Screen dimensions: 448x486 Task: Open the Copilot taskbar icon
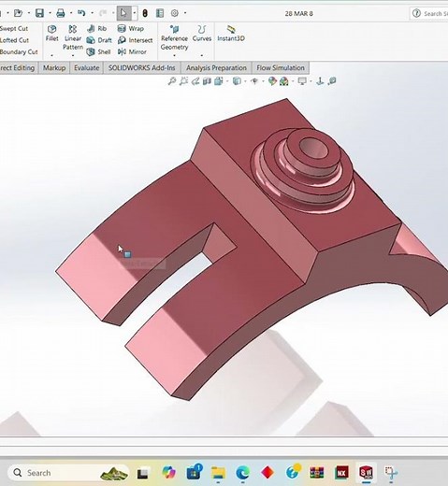tap(168, 473)
